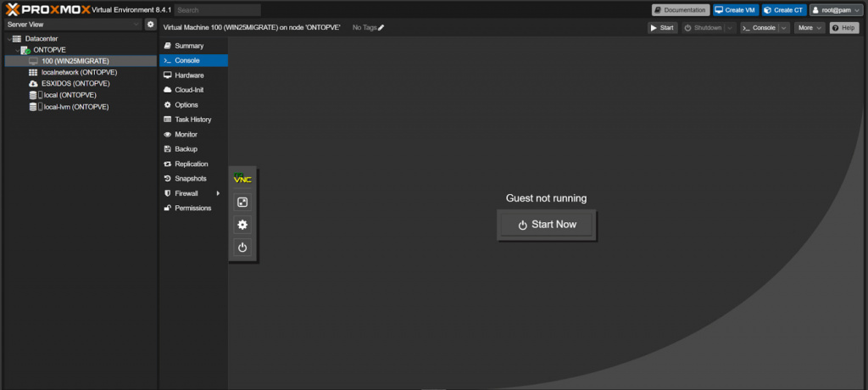Click the Task History list icon

coord(168,120)
